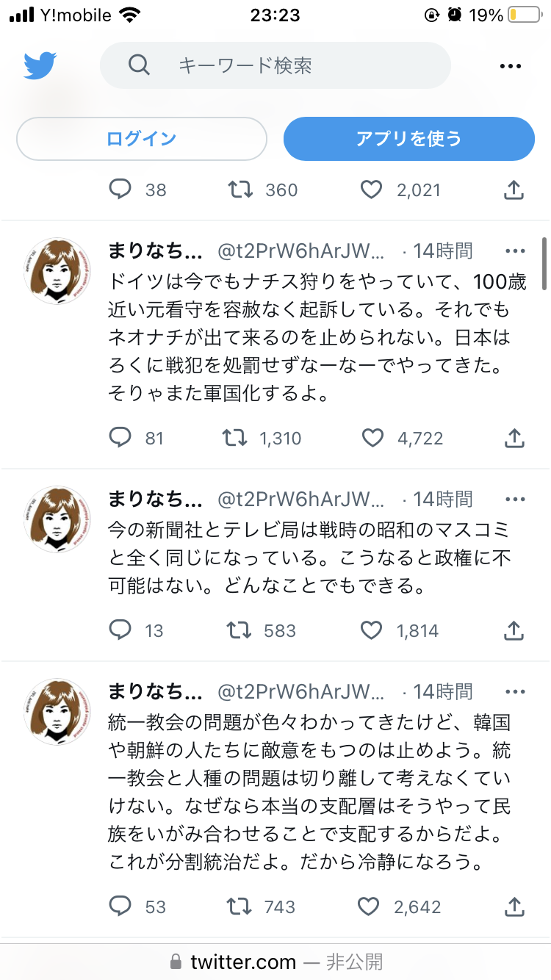Open more options on the 統一教会 tweet
Image resolution: width=551 pixels, height=980 pixels.
pyautogui.click(x=516, y=692)
